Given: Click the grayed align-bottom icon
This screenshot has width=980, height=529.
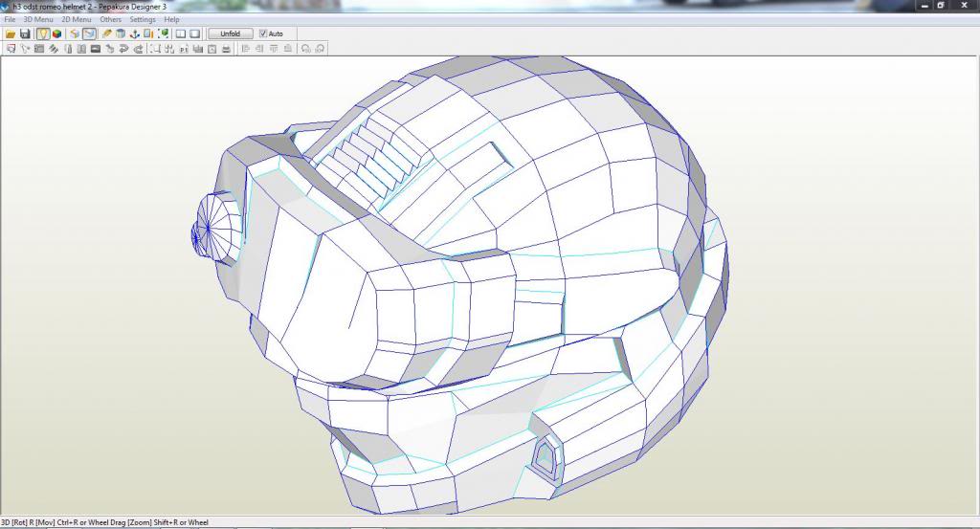Looking at the screenshot, I should click(287, 49).
